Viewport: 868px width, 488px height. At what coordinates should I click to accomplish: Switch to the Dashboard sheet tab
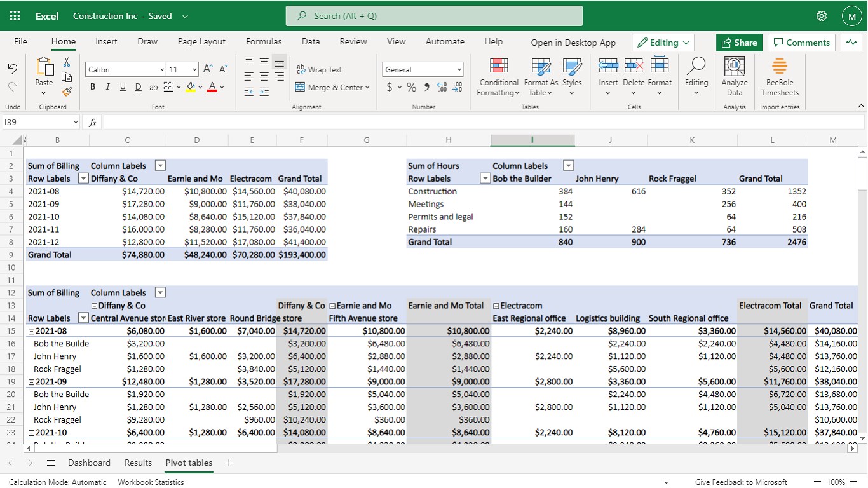click(x=89, y=463)
